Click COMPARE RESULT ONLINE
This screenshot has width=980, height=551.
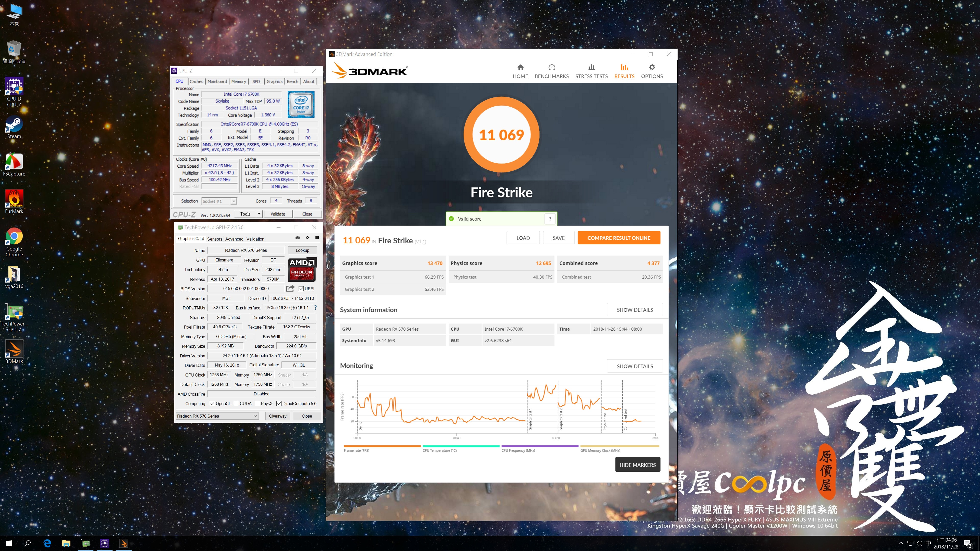coord(619,238)
